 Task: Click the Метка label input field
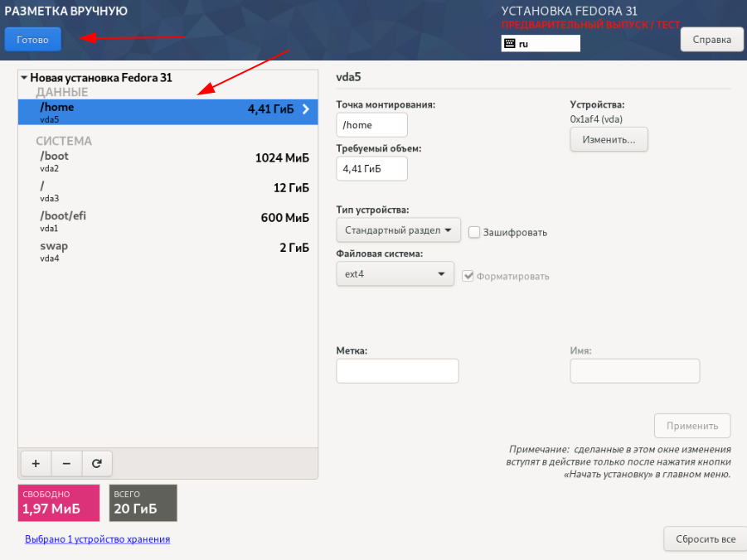pyautogui.click(x=396, y=370)
